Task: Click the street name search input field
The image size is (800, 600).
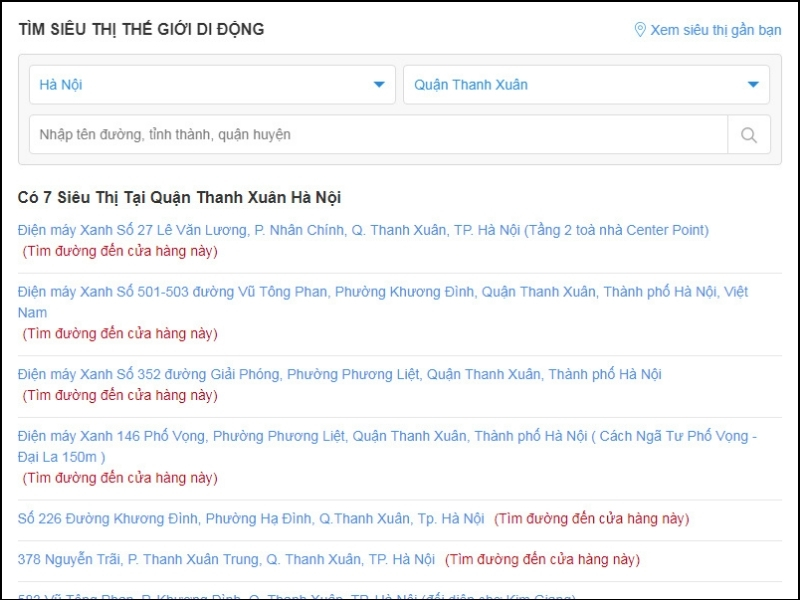Action: coord(378,135)
